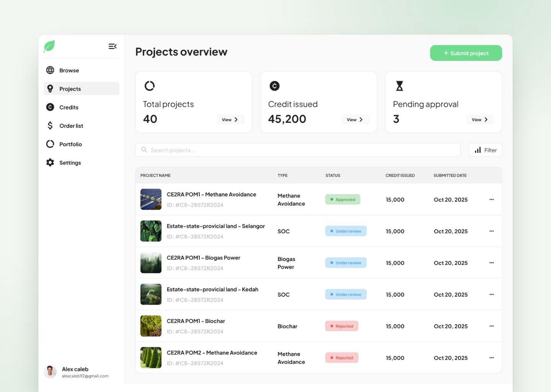Collapse the sidebar menu icon
Viewport: 551px width, 392px height.
click(x=112, y=46)
